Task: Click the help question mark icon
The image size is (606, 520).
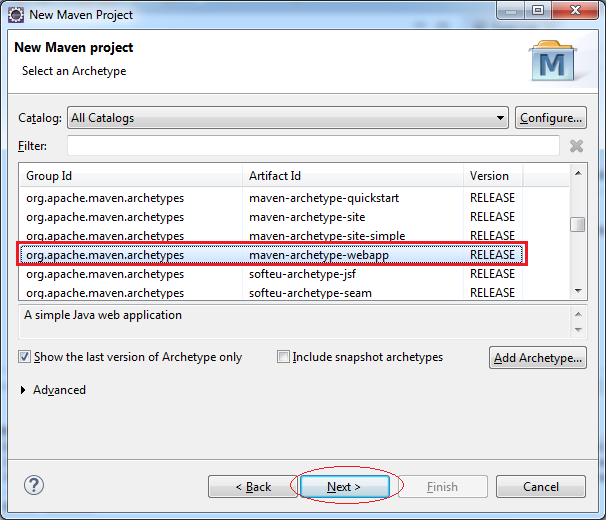Action: [x=34, y=485]
